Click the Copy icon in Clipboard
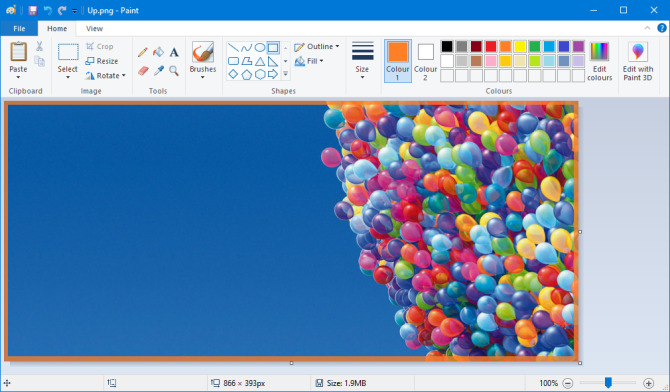This screenshot has width=670, height=392. [x=39, y=61]
